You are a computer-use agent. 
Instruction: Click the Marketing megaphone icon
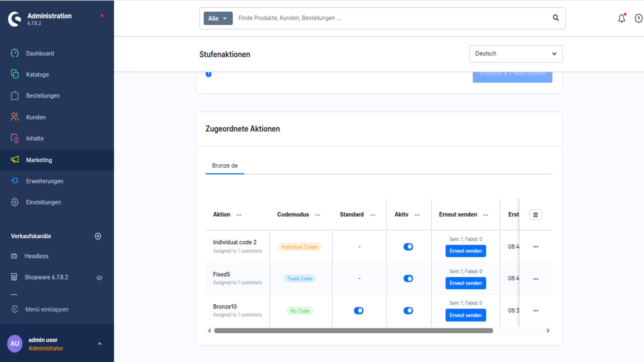(x=15, y=160)
